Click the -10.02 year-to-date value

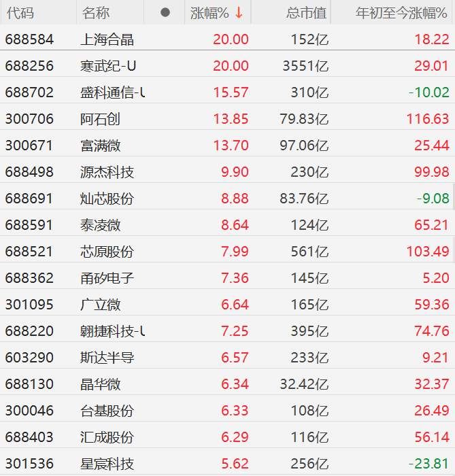(x=429, y=92)
